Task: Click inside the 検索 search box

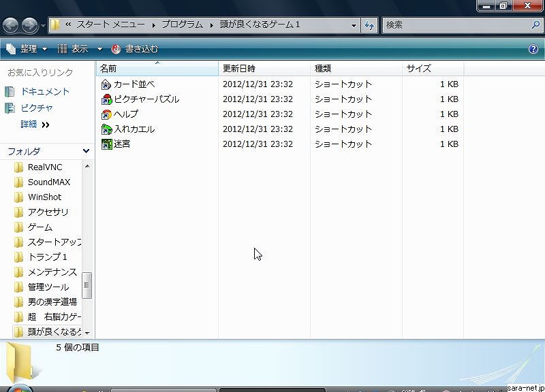Action: [456, 24]
